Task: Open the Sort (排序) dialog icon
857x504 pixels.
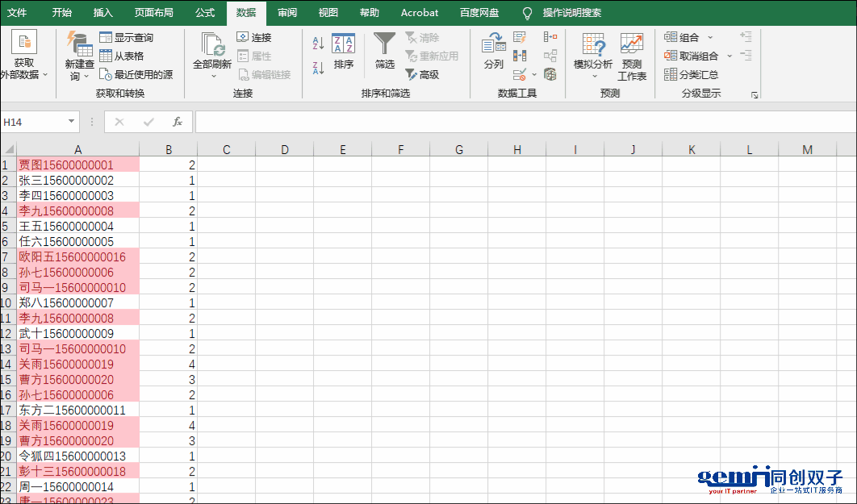Action: coord(344,51)
